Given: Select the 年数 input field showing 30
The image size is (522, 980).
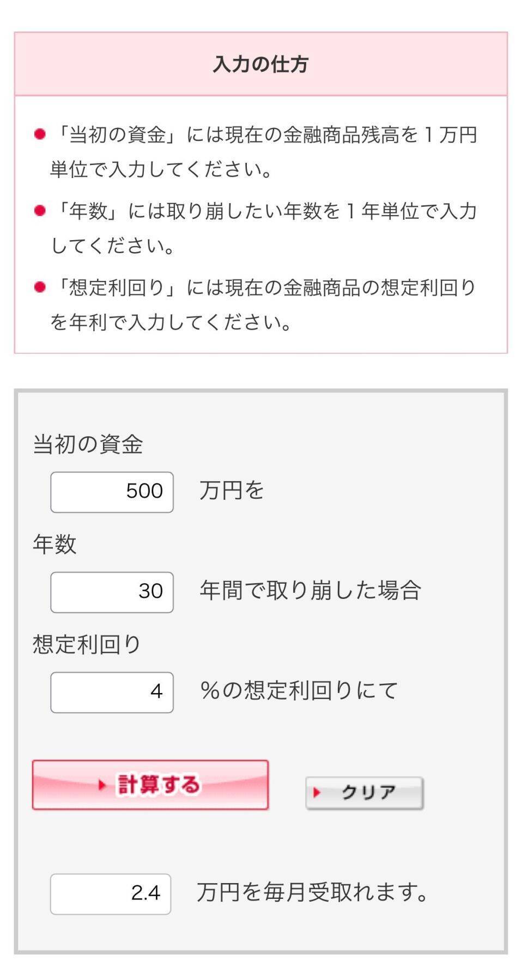Looking at the screenshot, I should tap(112, 592).
